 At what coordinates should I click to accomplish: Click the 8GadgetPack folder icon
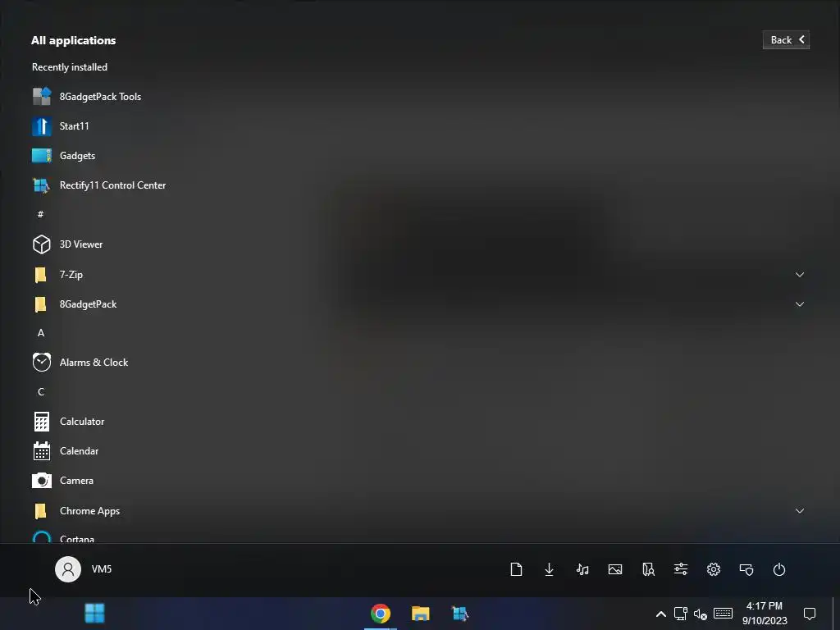tap(41, 304)
